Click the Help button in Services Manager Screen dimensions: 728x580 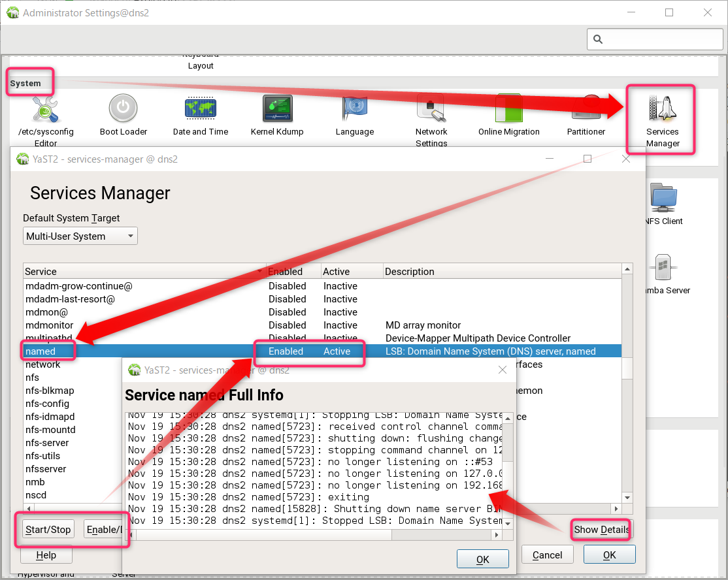[46, 555]
